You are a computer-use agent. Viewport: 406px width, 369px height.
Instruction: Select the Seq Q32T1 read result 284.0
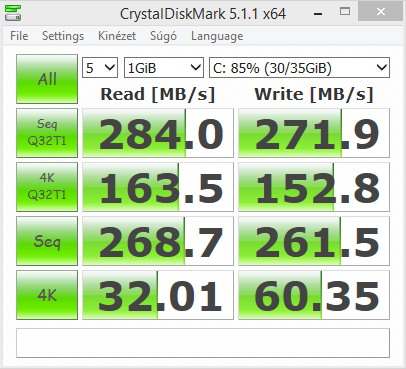[158, 133]
